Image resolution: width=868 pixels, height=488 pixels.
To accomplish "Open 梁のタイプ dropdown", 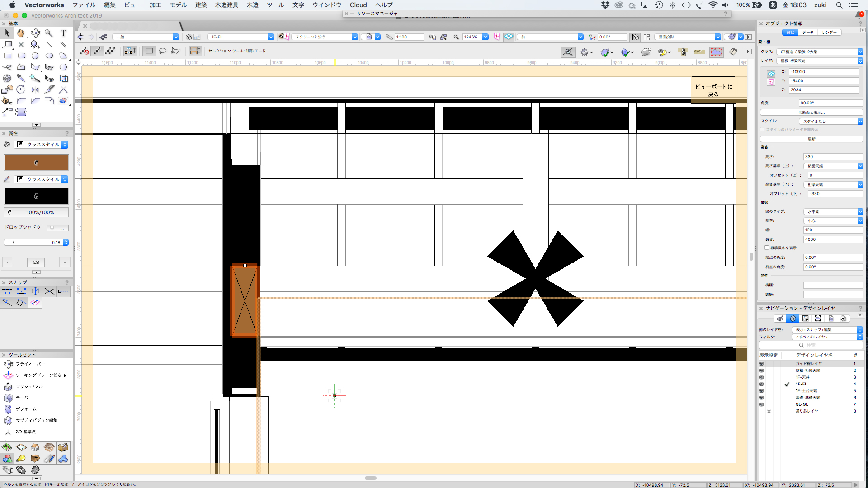I will (833, 211).
